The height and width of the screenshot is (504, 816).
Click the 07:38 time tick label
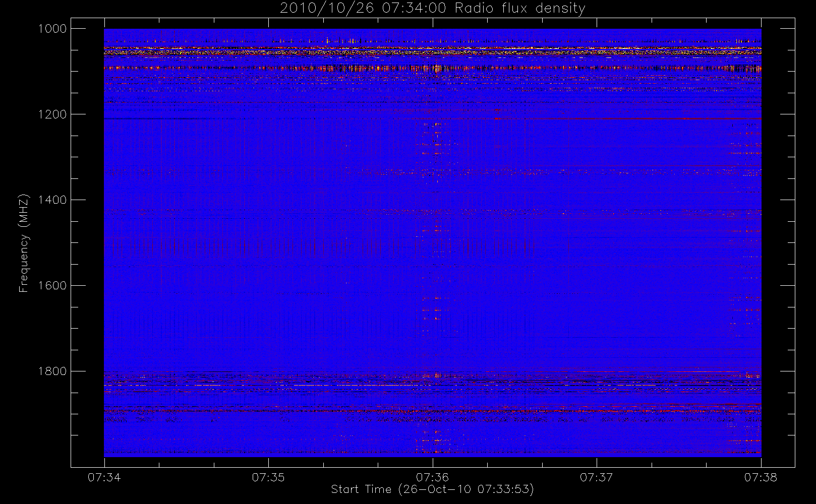(761, 477)
